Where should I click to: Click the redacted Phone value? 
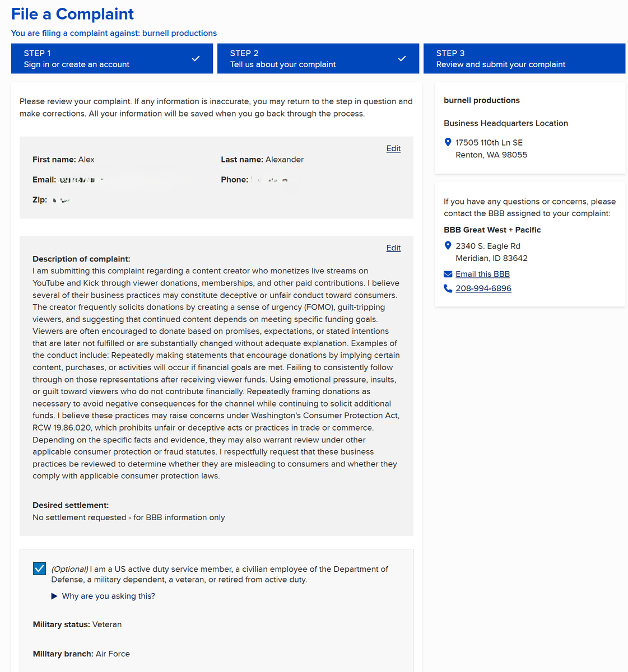pyautogui.click(x=269, y=180)
